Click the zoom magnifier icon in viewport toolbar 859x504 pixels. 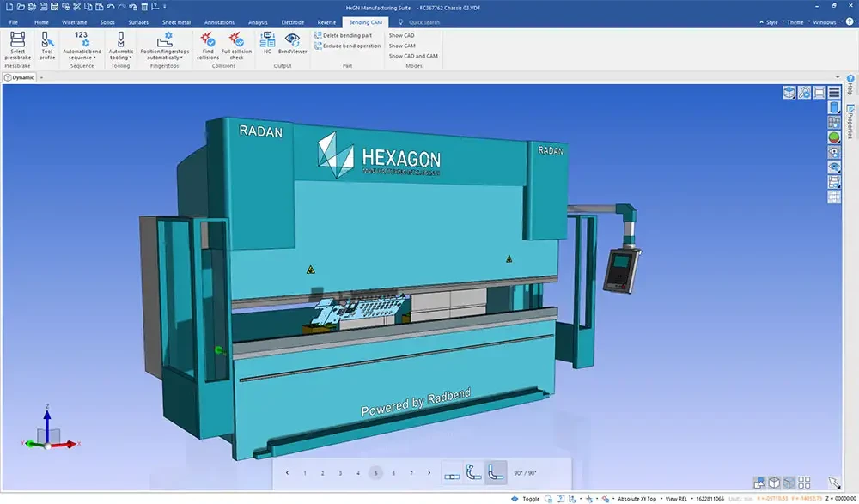tap(804, 93)
